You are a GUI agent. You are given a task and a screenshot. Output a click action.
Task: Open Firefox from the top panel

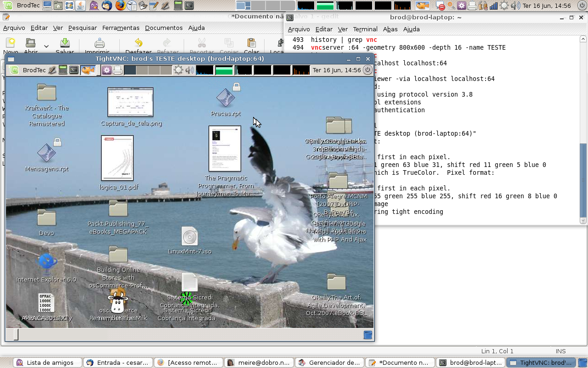(x=120, y=6)
